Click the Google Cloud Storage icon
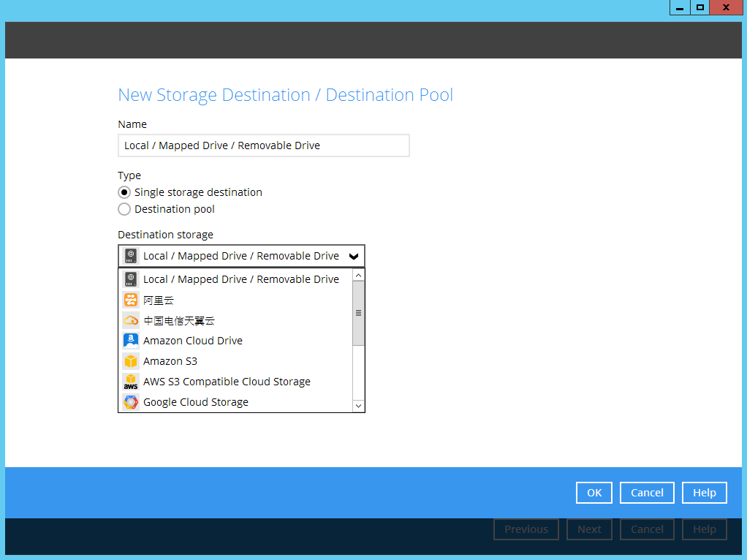The width and height of the screenshot is (747, 560). click(x=131, y=402)
